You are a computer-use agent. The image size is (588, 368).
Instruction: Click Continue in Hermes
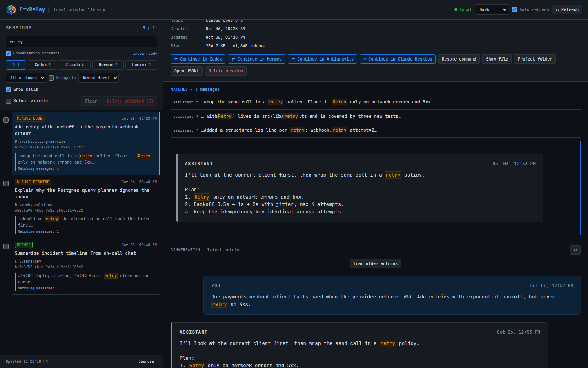click(x=256, y=59)
